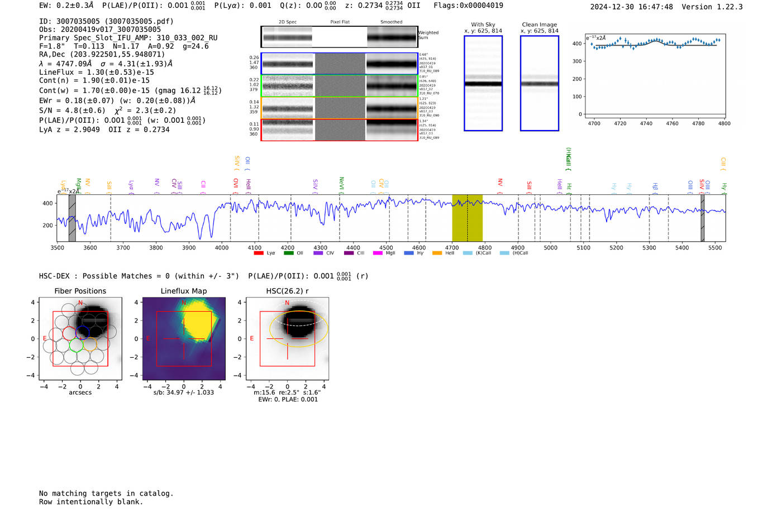Click the HeII orange legend swatch

[x=437, y=253]
